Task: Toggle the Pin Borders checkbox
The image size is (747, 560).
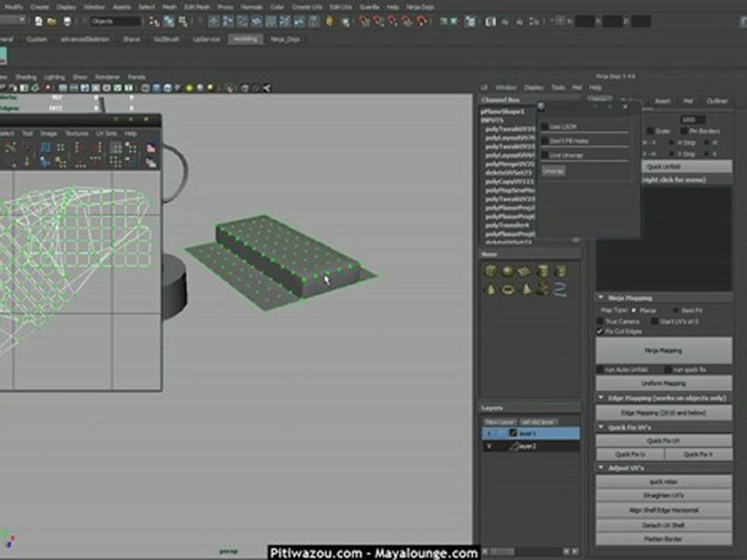Action: (x=684, y=131)
